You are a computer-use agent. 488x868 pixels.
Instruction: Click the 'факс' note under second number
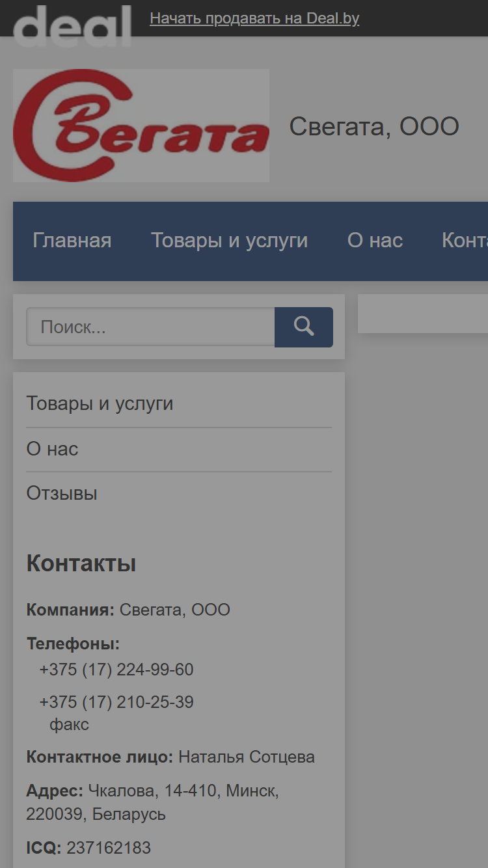tap(69, 725)
